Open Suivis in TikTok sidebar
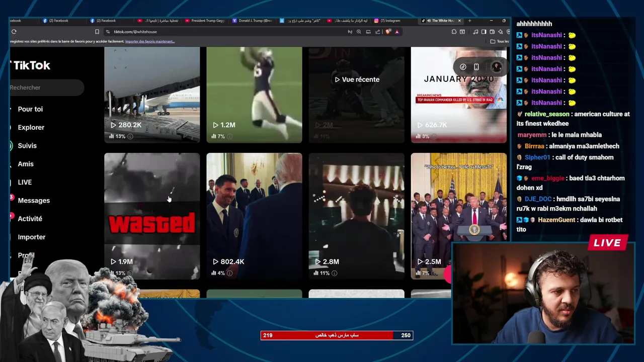This screenshot has height=362, width=644. coord(27,145)
